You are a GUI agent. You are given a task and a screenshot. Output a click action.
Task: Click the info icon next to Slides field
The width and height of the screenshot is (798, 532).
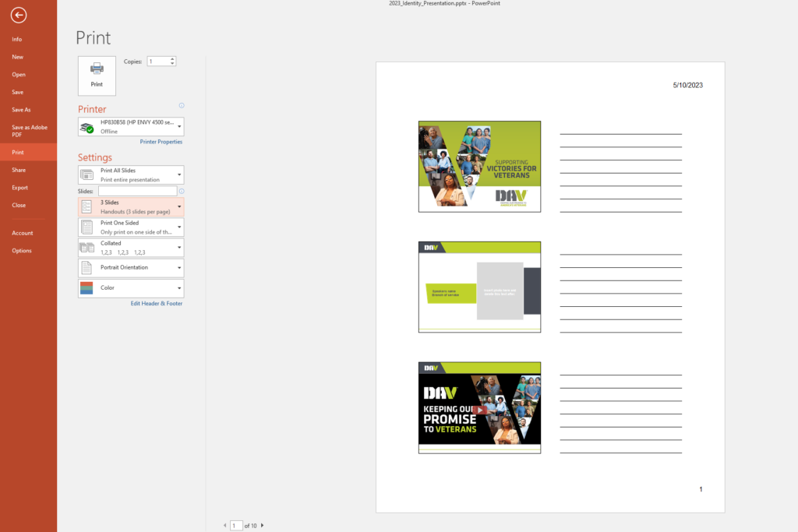pyautogui.click(x=182, y=191)
